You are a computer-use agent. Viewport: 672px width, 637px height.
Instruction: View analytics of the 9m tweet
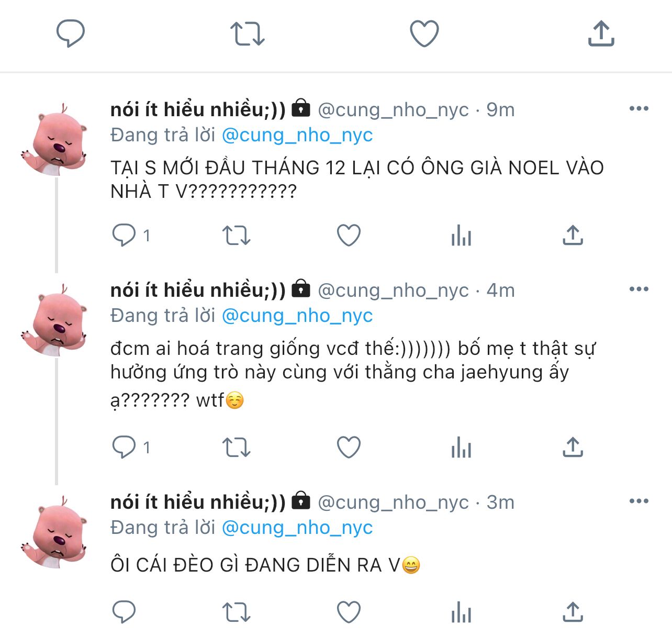(x=461, y=236)
